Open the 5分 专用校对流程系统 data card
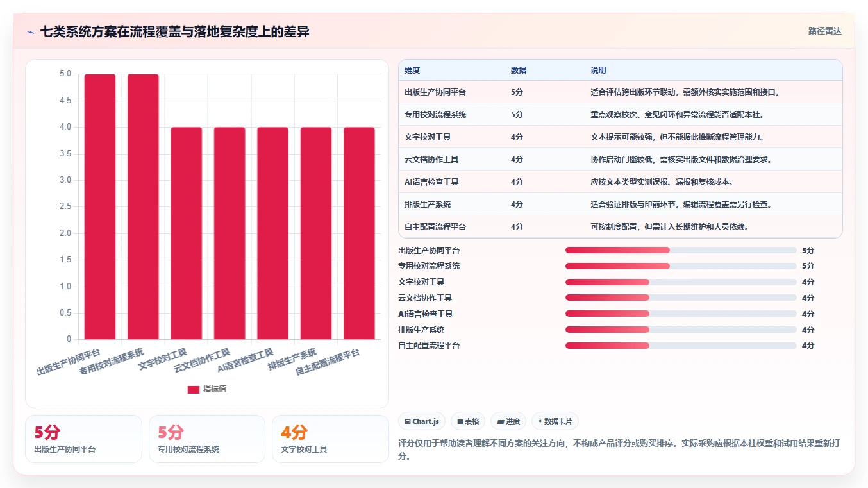The width and height of the screenshot is (868, 488). point(207,439)
